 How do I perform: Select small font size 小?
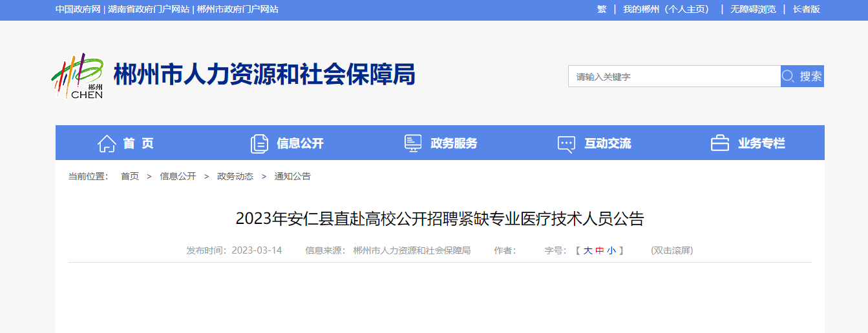(x=611, y=250)
